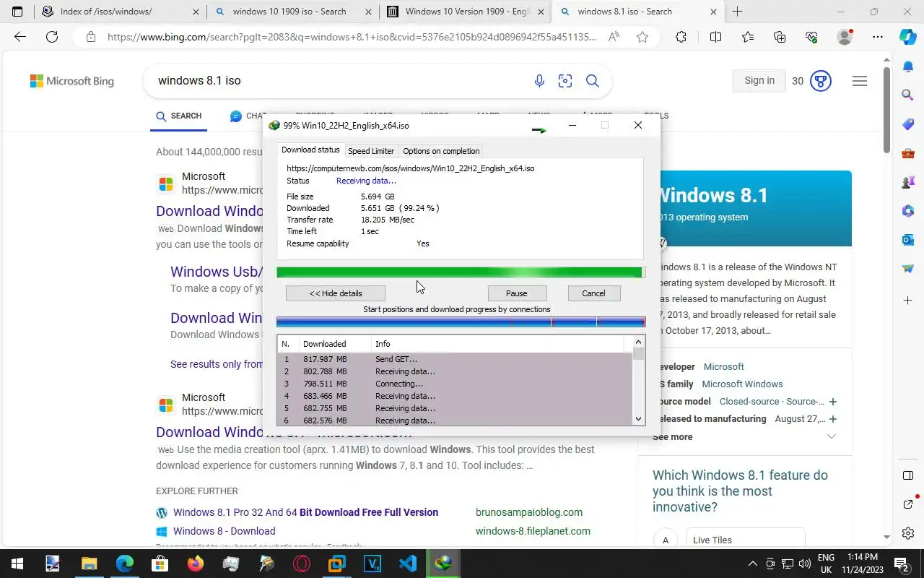
Task: Show hidden system tray icons
Action: pos(752,564)
